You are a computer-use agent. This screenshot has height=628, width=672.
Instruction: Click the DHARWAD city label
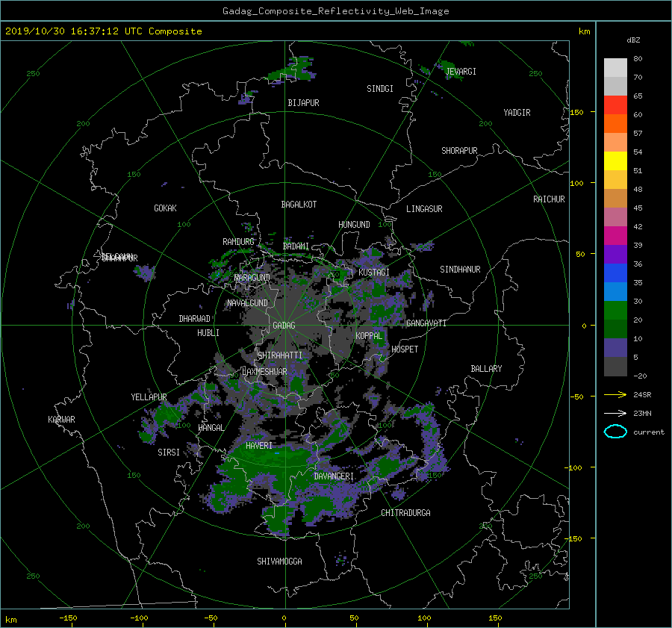point(195,319)
